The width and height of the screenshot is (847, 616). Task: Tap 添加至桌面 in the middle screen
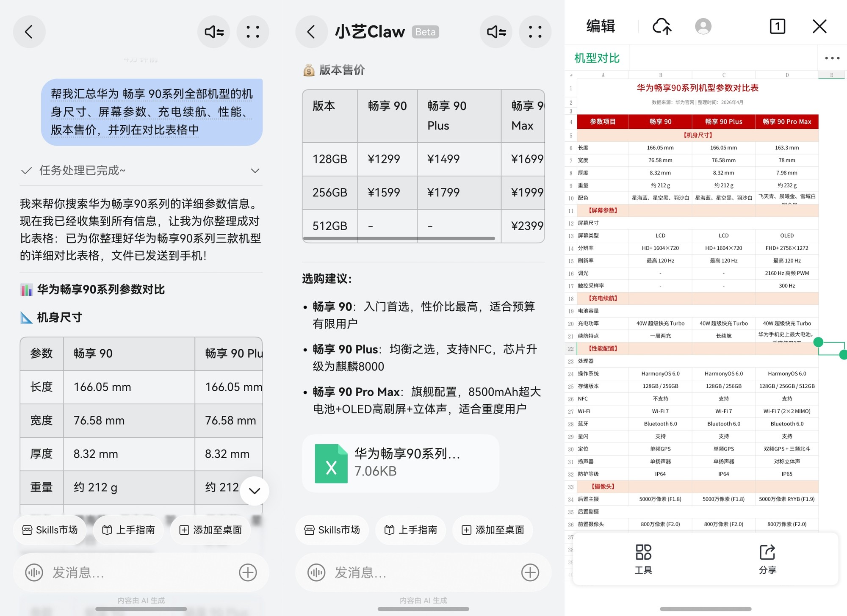(493, 530)
